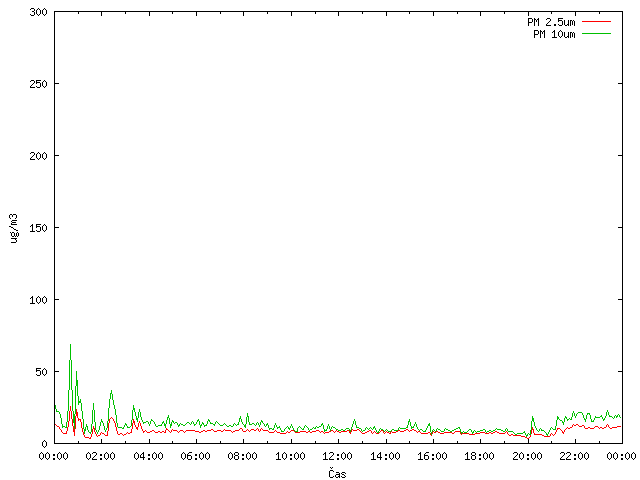Click the 14:00 time tick label
This screenshot has height=480, width=640.
point(385,456)
